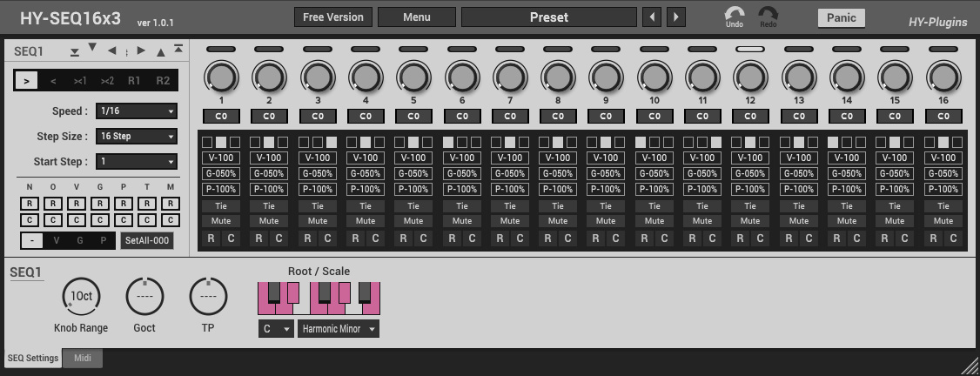Image resolution: width=980 pixels, height=376 pixels.
Task: Select reverse play mode '<'
Action: 53,81
